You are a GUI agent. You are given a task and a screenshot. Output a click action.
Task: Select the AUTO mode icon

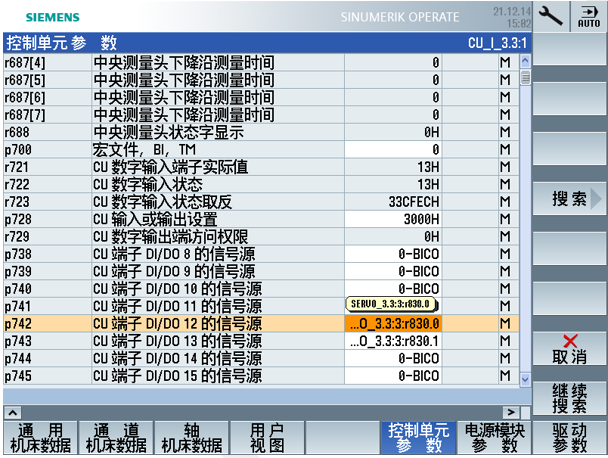[589, 16]
